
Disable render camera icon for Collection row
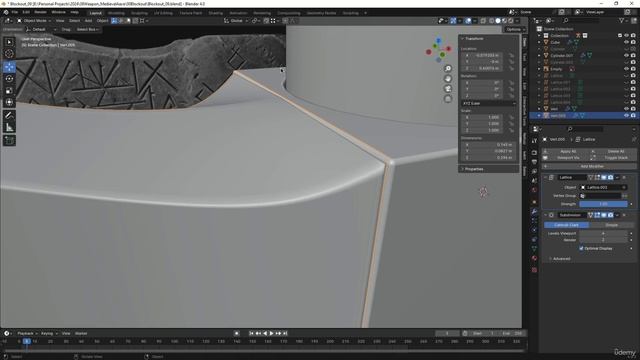tap(633, 36)
